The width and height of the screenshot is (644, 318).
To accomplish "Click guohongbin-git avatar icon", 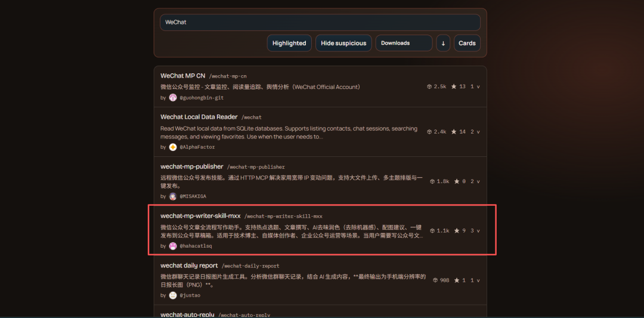I will (173, 98).
